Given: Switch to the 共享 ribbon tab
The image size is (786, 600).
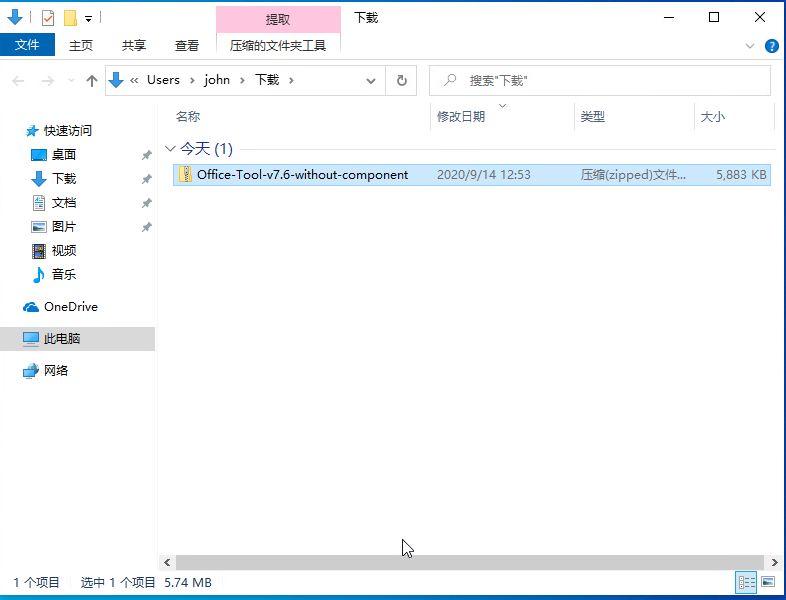Looking at the screenshot, I should point(134,46).
